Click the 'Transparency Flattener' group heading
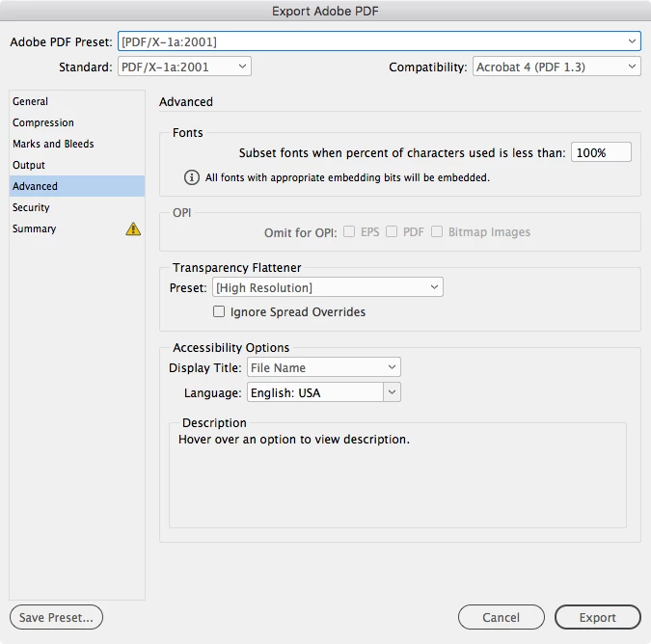This screenshot has height=644, width=651. click(236, 268)
